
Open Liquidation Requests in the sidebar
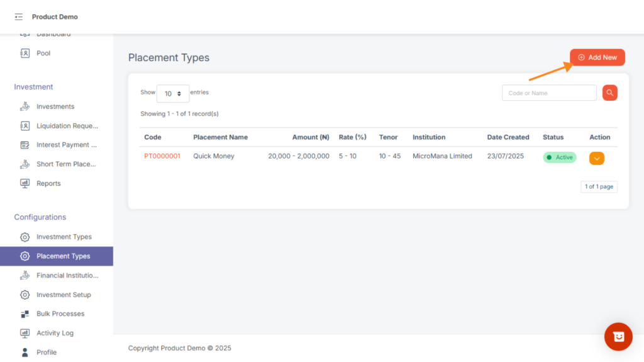tap(67, 126)
